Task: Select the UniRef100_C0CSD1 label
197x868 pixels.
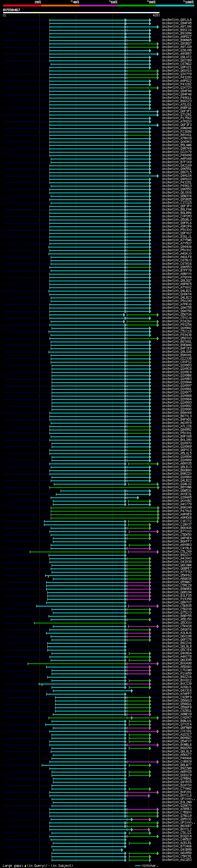Action: point(177,731)
